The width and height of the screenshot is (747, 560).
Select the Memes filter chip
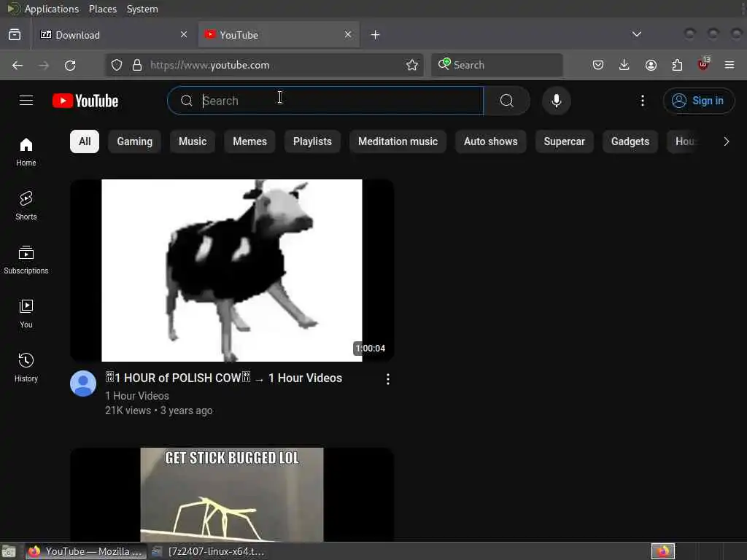point(249,141)
